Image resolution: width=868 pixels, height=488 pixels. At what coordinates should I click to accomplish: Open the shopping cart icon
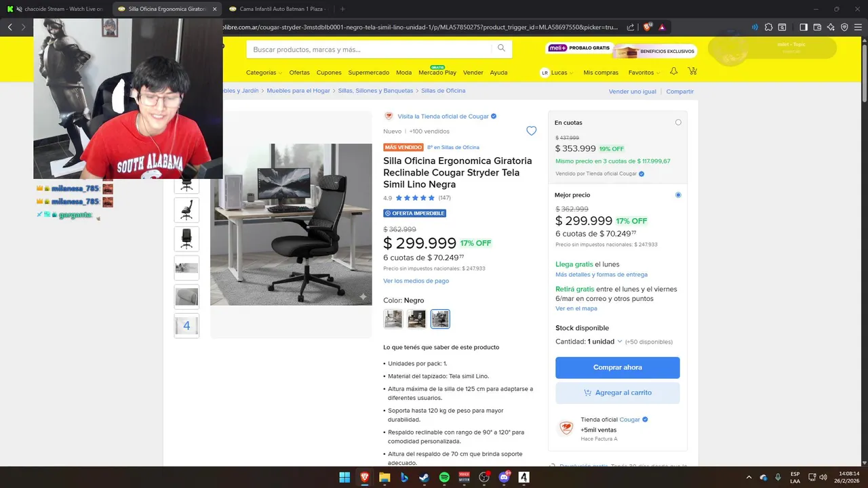[692, 71]
